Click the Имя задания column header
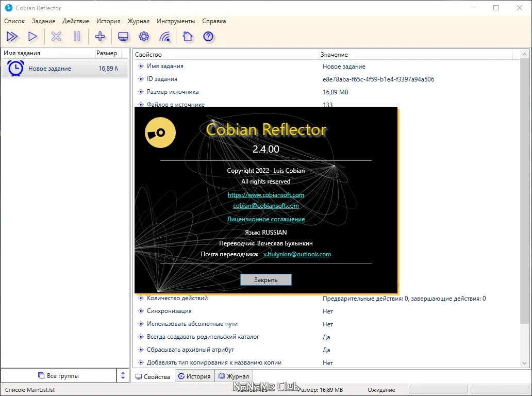Viewport: 532px width, 396px height. pos(47,53)
